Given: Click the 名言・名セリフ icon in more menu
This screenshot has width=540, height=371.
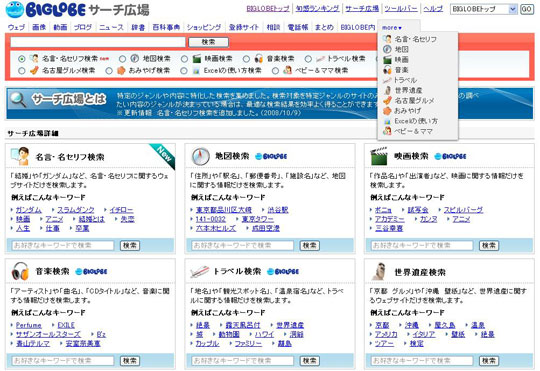Looking at the screenshot, I should point(387,39).
